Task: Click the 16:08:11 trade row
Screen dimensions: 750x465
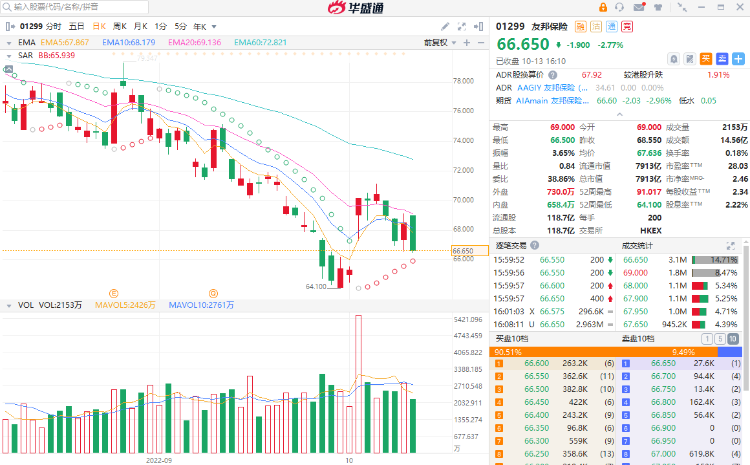Action: coord(554,324)
